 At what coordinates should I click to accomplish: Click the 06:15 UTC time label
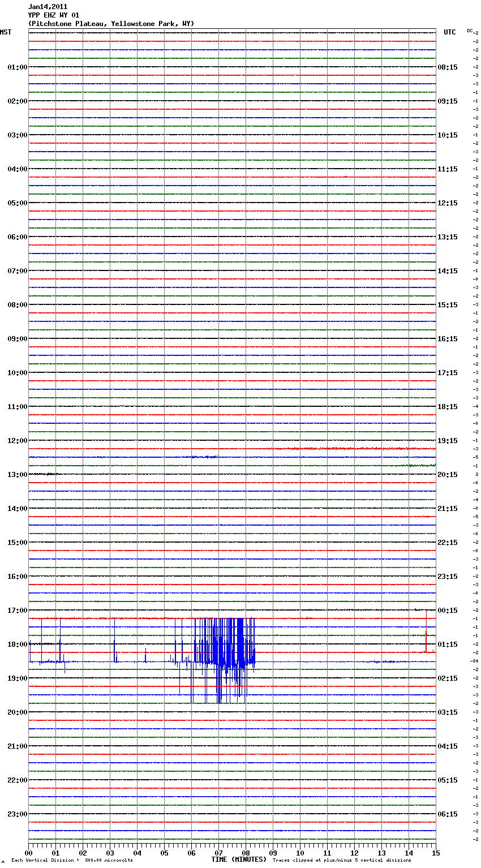pos(448,814)
